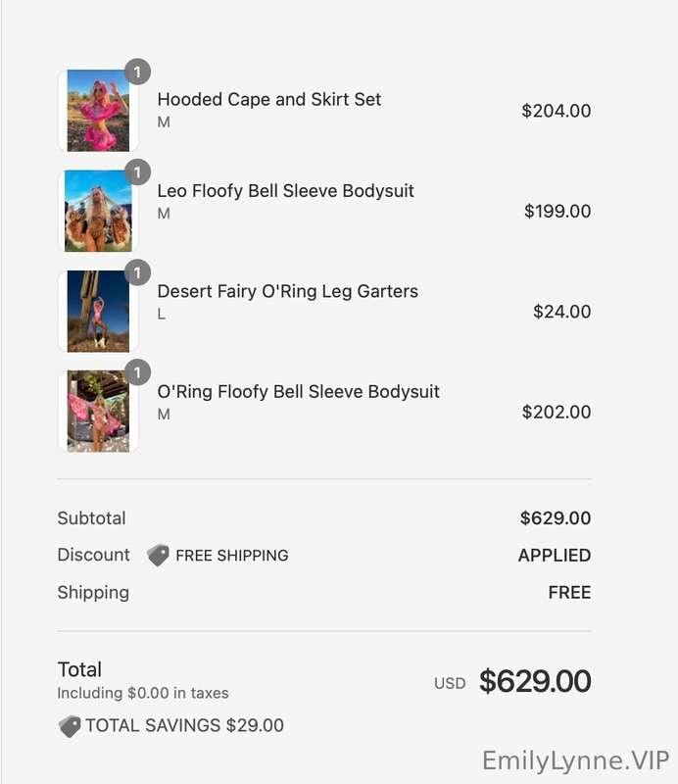
Task: Click the $629.00 total amount
Action: pyautogui.click(x=535, y=681)
